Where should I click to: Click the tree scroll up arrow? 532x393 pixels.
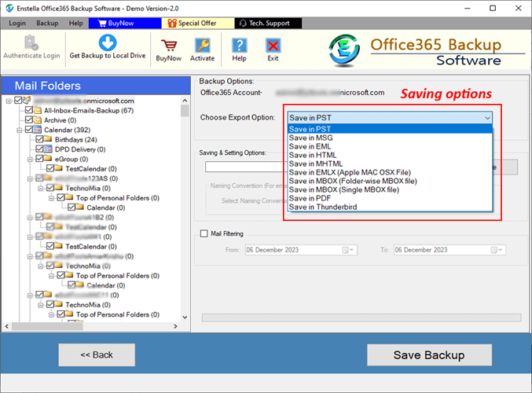tap(185, 101)
